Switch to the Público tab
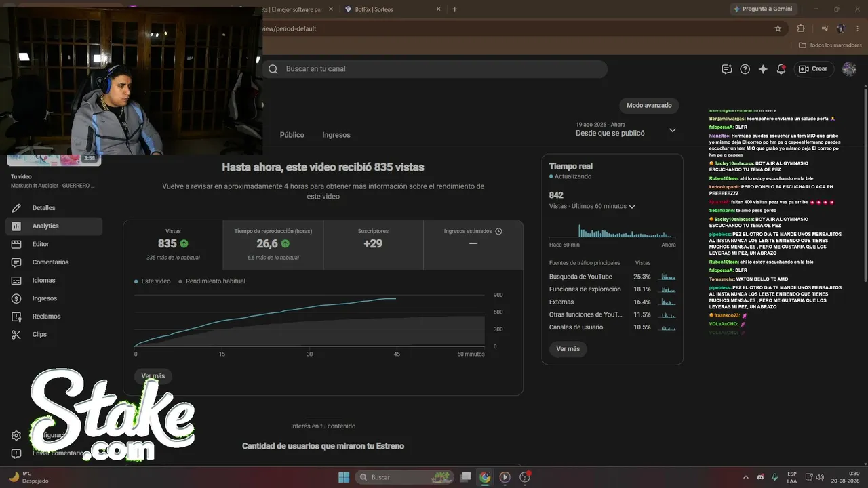This screenshot has height=488, width=868. (292, 135)
